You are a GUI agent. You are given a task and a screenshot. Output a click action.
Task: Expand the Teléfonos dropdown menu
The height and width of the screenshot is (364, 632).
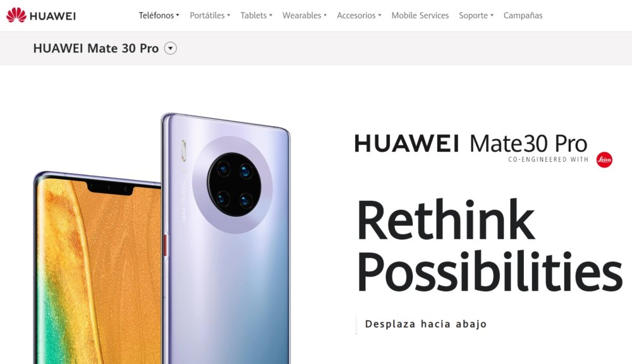click(x=159, y=15)
